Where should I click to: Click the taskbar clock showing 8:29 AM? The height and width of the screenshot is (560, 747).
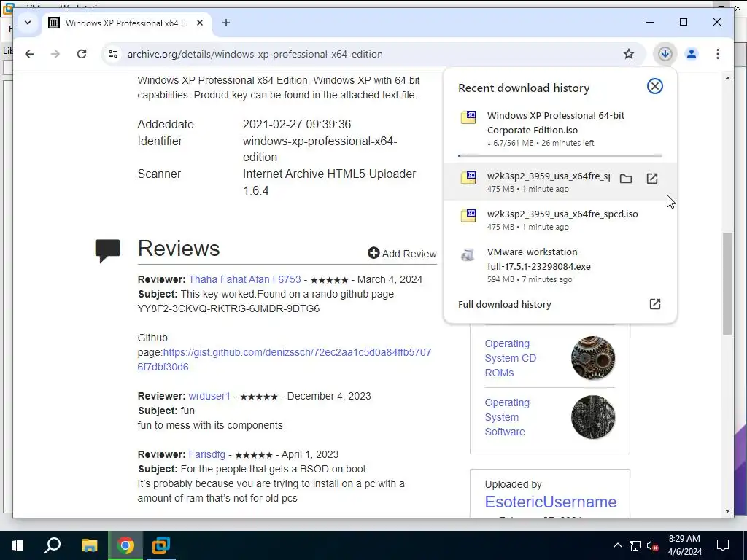pyautogui.click(x=684, y=545)
